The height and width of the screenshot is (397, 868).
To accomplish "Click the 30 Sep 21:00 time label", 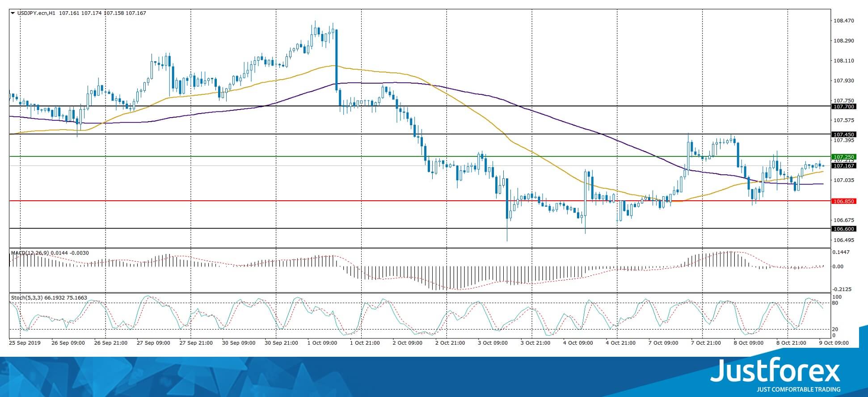I will click(281, 343).
